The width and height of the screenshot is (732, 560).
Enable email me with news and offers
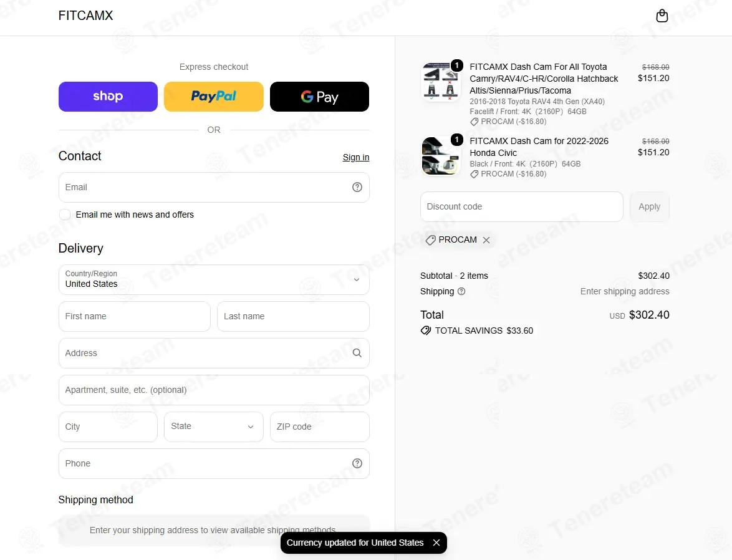coord(65,215)
